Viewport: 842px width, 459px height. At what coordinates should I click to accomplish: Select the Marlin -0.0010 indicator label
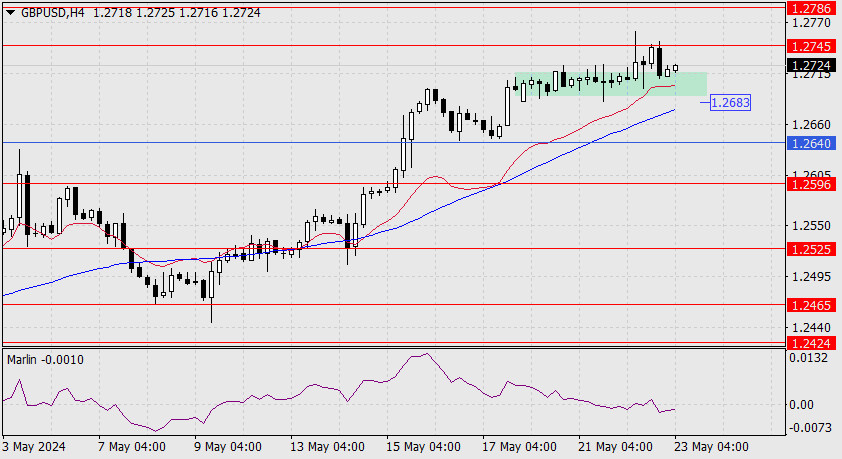pyautogui.click(x=45, y=360)
